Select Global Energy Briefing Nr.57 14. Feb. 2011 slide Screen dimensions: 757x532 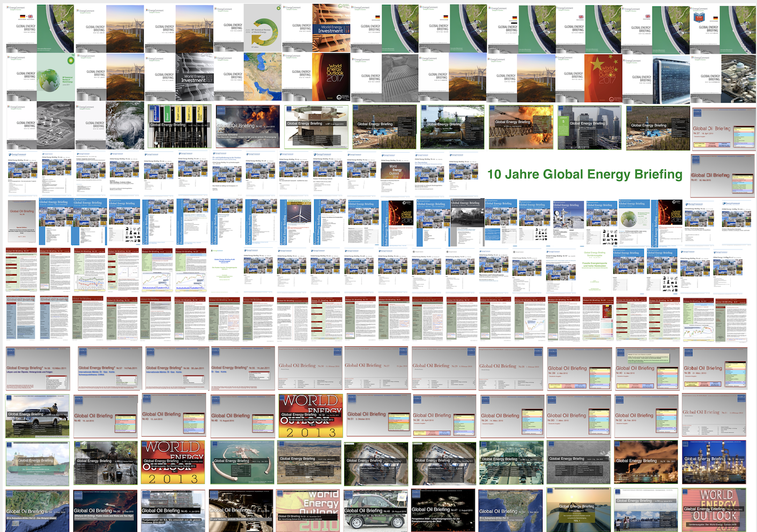pos(109,368)
